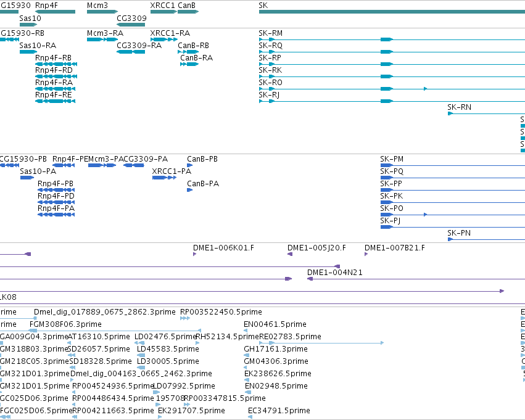This screenshot has width=525, height=420.
Task: Select transcript SK-RN
Action: click(x=486, y=113)
